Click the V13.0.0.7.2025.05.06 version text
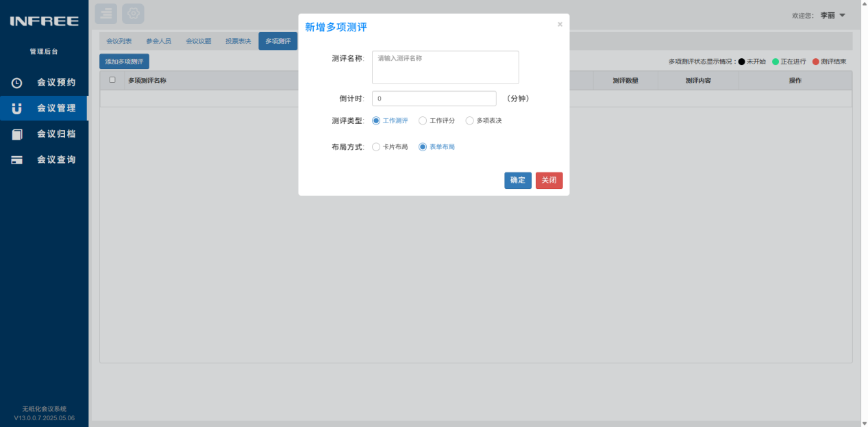Viewport: 868px width, 427px height. [45, 417]
